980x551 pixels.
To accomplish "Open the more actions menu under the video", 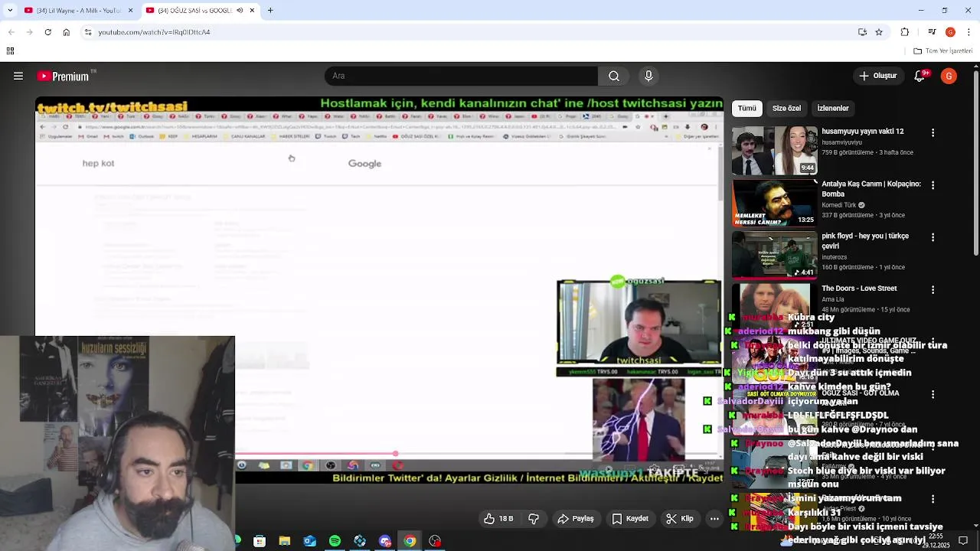I will tap(714, 519).
